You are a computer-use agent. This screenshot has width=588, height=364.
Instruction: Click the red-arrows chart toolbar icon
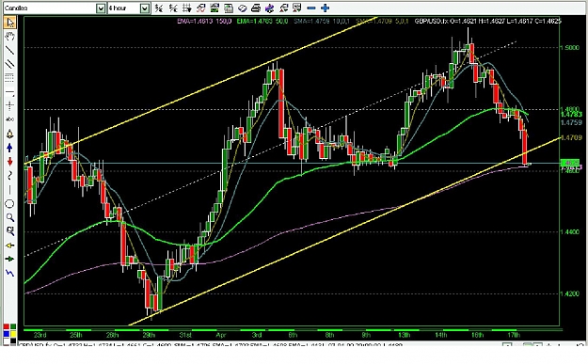(x=283, y=8)
